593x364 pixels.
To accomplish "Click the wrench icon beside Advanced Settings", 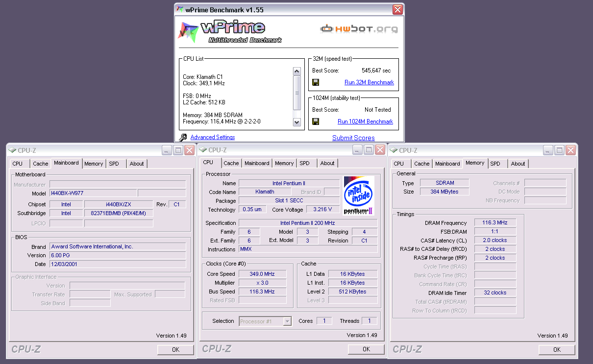I will click(183, 138).
